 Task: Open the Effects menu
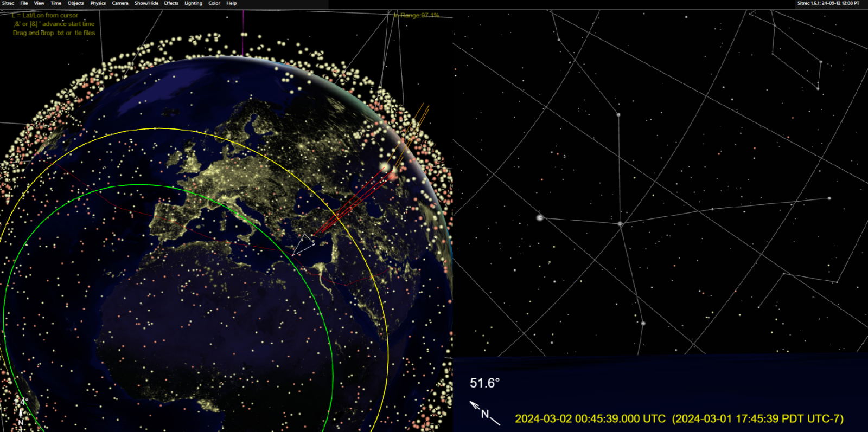coord(171,3)
